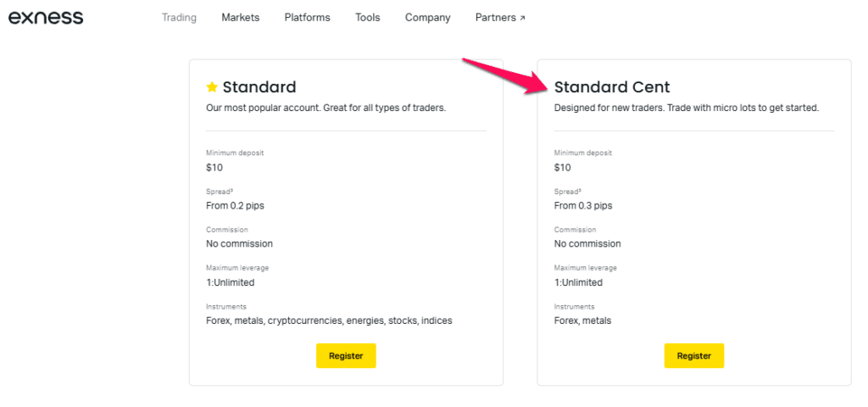Open the Company menu

(428, 18)
